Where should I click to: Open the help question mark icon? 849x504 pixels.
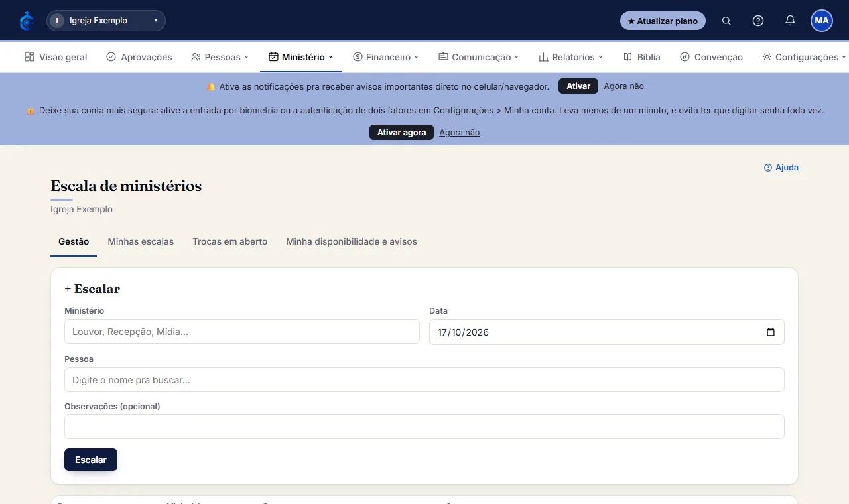click(x=758, y=21)
